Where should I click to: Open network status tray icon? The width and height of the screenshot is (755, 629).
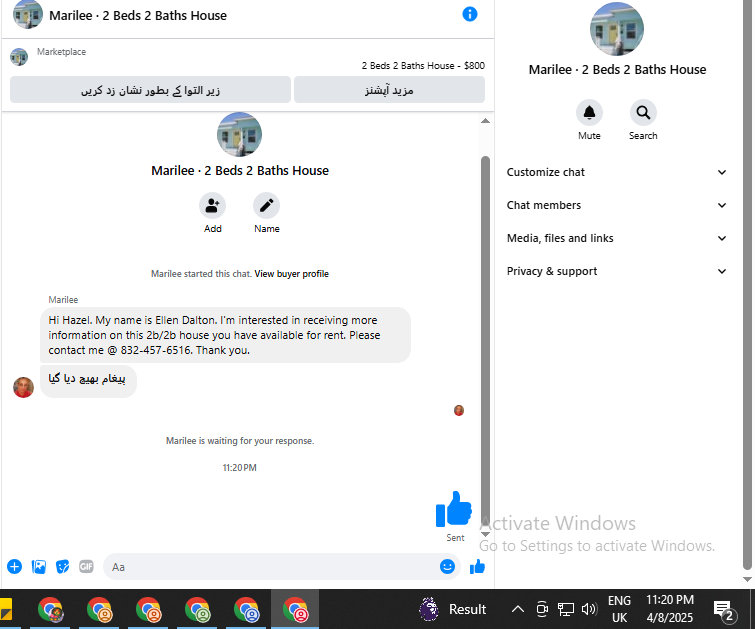pyautogui.click(x=566, y=609)
